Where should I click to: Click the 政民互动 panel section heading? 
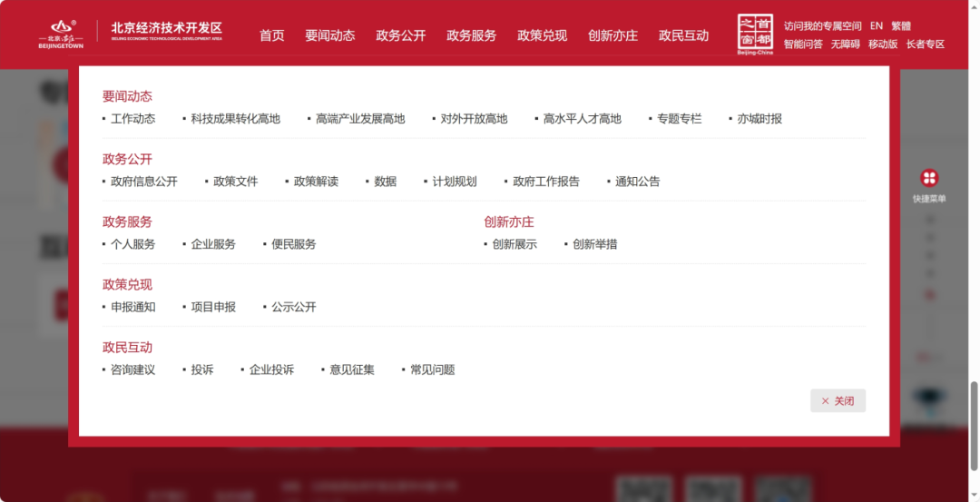point(128,348)
